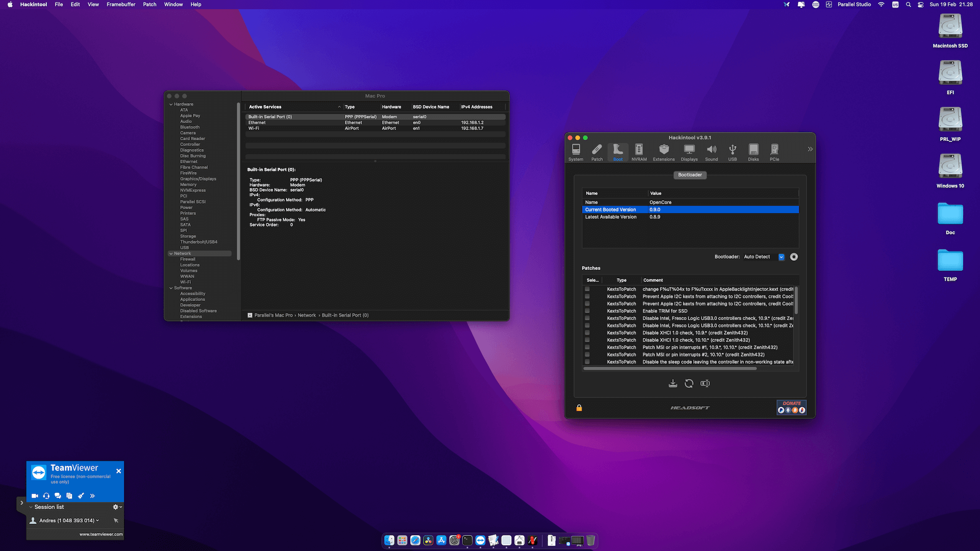Check Disable XHCI 1.0 check 10.10 checkbox
Image resolution: width=980 pixels, height=551 pixels.
click(587, 340)
